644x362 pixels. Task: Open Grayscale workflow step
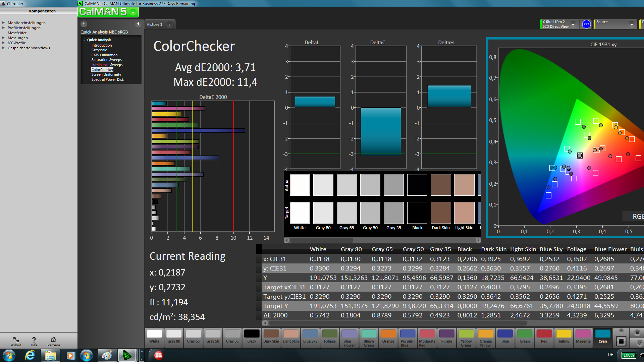tap(99, 50)
